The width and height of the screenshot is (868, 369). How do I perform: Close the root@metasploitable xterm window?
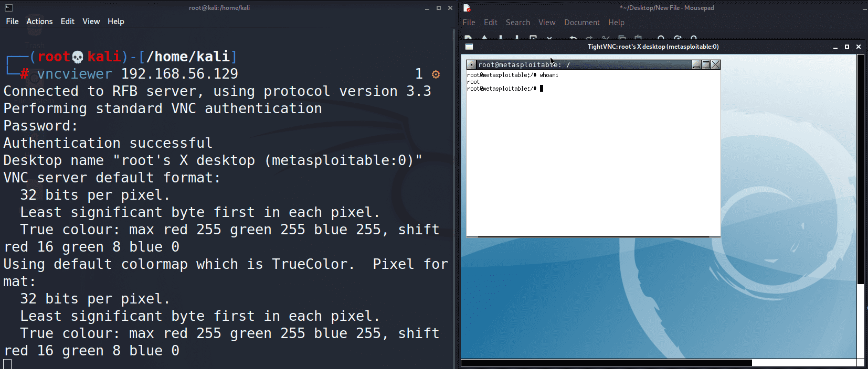pyautogui.click(x=715, y=65)
